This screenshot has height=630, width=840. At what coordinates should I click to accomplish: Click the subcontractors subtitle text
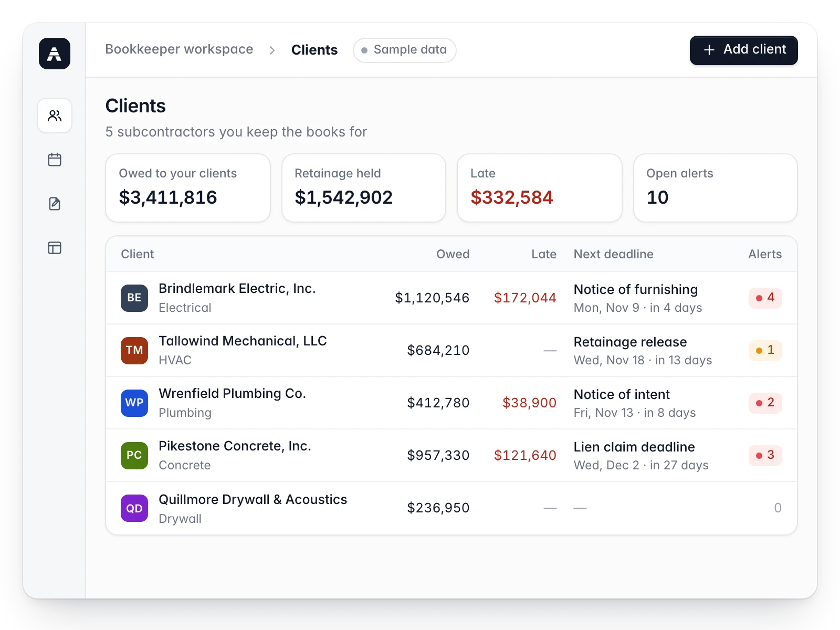pyautogui.click(x=236, y=132)
